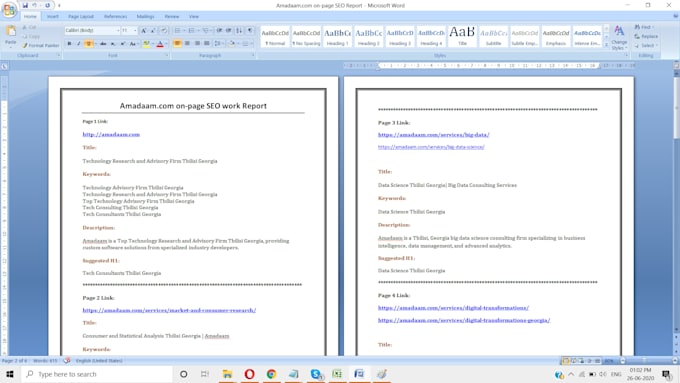The height and width of the screenshot is (383, 680).
Task: Undo the last action
Action: click(x=35, y=5)
